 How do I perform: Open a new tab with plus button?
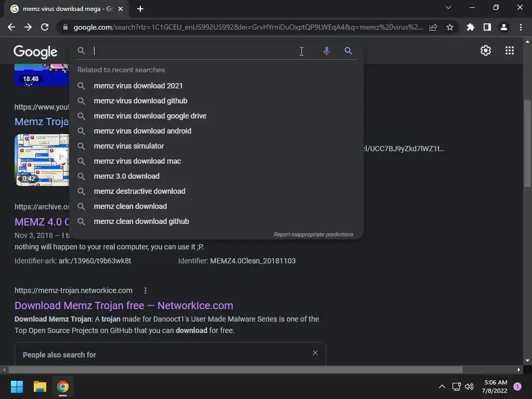click(140, 9)
